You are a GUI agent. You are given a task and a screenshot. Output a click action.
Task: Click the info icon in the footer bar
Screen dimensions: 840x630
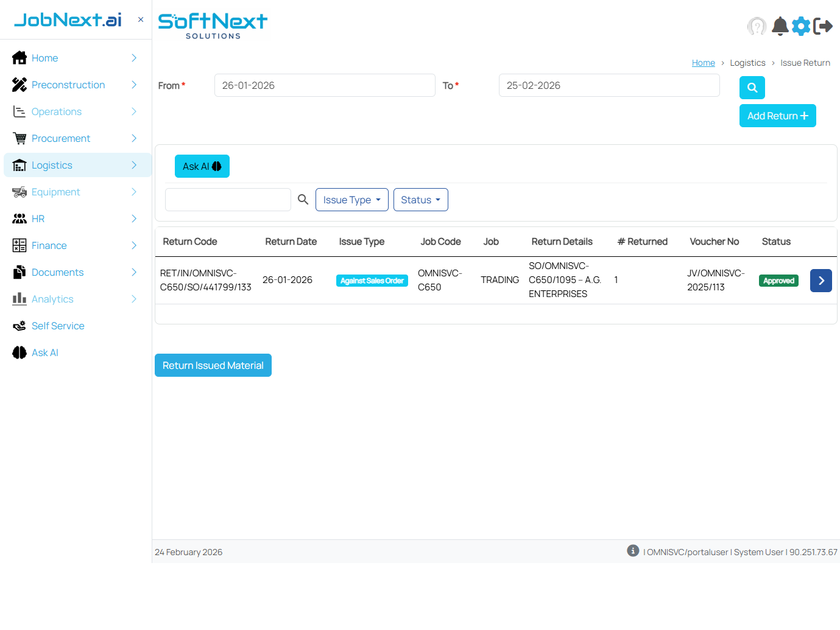[x=633, y=550]
